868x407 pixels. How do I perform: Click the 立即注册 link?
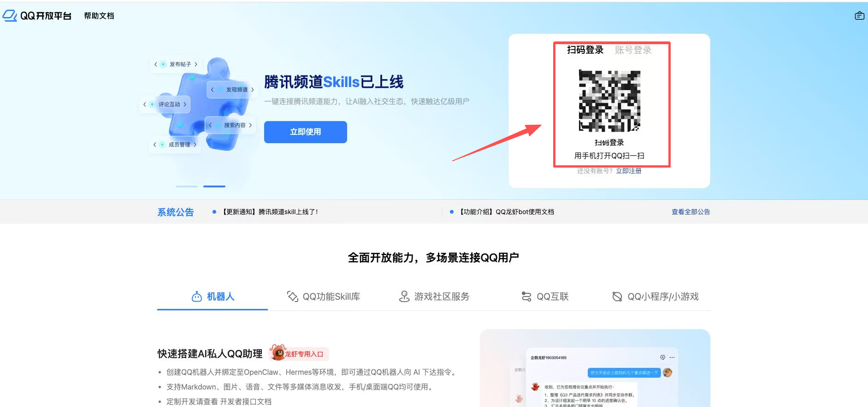coord(628,171)
